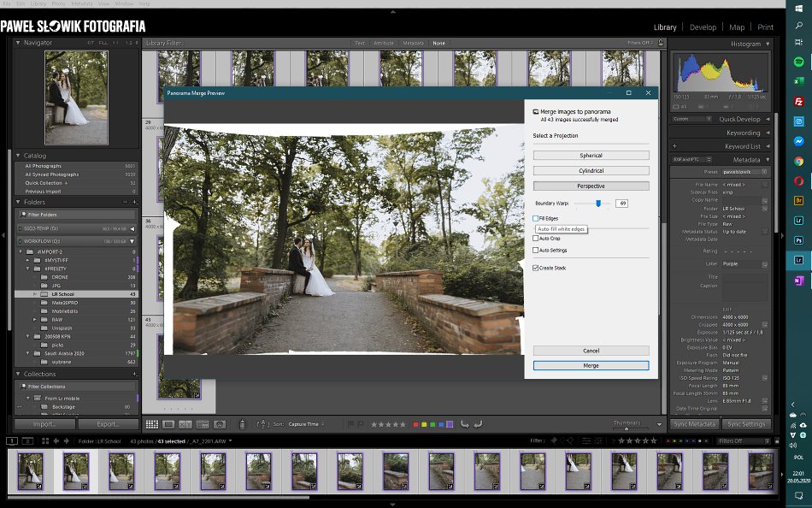Select the Painter spray can tool
The image size is (812, 508).
tap(242, 424)
